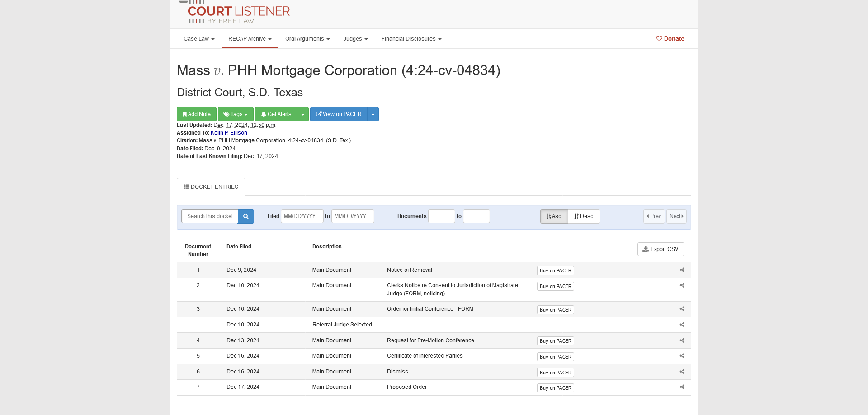Click the Document Number column header
Screen dimensions: 868x415
(198, 250)
